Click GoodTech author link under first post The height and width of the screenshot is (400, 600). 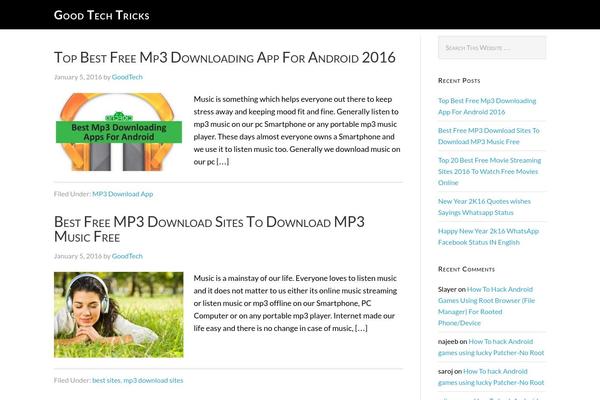pyautogui.click(x=127, y=77)
